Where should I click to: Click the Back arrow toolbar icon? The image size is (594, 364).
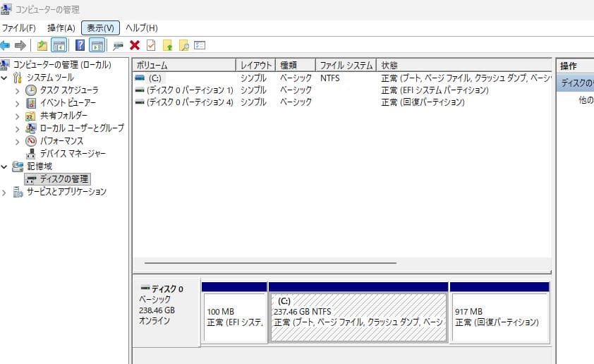(5, 46)
